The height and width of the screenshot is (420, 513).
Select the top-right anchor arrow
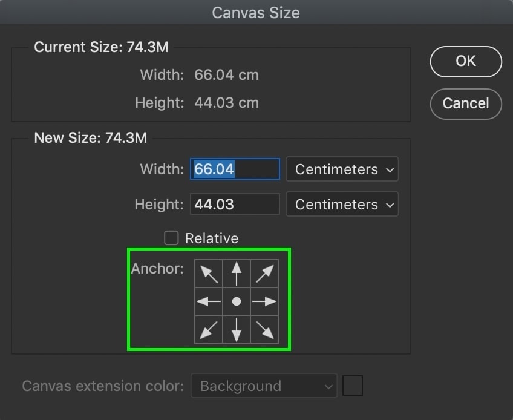click(264, 273)
